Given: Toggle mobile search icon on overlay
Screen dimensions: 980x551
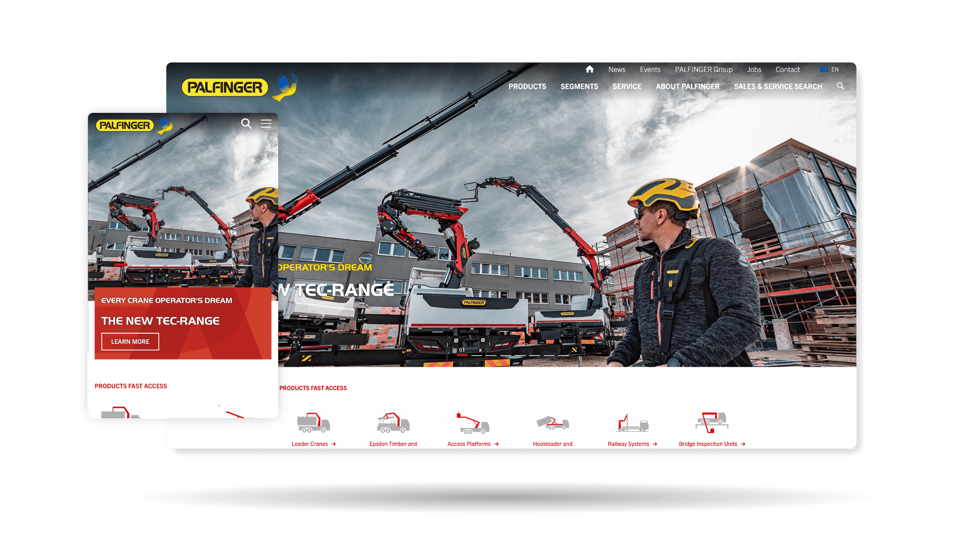Looking at the screenshot, I should [x=247, y=123].
